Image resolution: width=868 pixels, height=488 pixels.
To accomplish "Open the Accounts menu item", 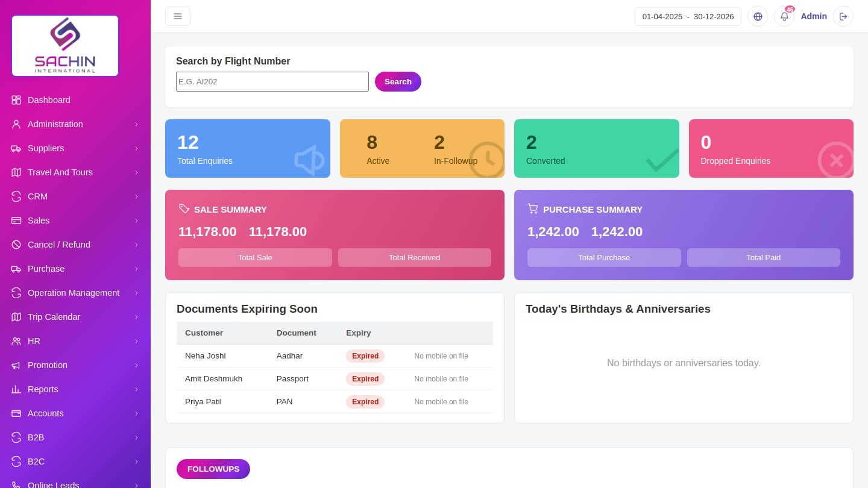I will point(75,413).
